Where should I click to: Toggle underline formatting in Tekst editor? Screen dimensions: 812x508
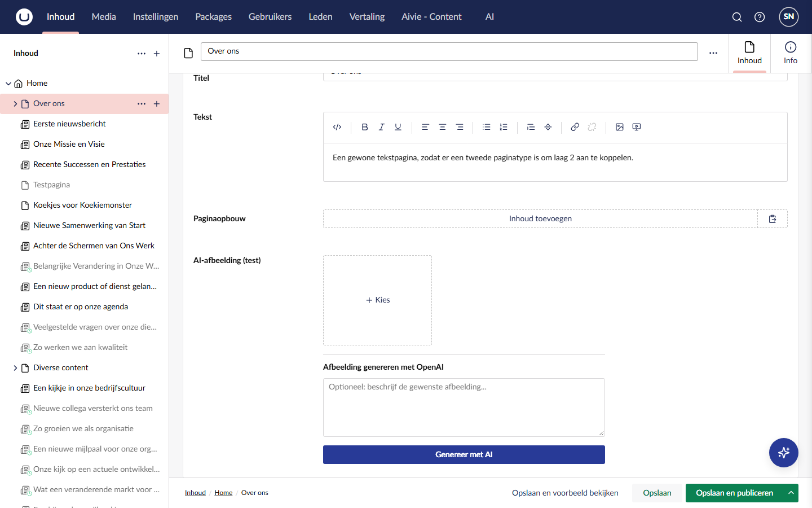[x=398, y=127]
